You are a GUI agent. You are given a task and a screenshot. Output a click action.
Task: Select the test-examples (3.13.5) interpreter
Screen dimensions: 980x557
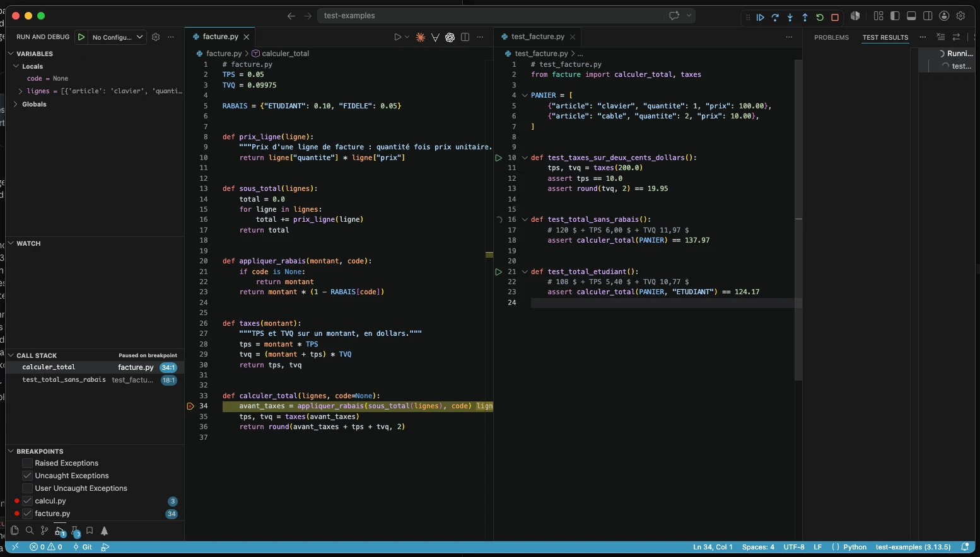(913, 547)
